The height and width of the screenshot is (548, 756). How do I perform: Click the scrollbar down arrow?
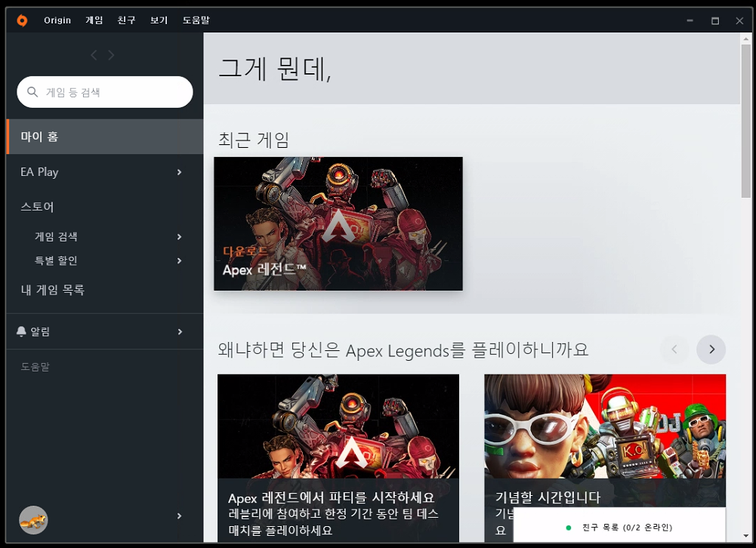(746, 536)
